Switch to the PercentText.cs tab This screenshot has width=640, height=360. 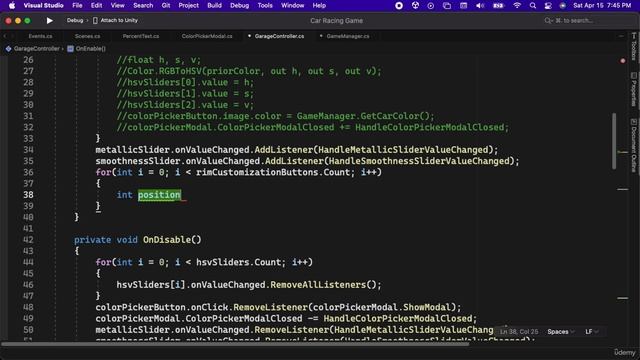click(141, 36)
